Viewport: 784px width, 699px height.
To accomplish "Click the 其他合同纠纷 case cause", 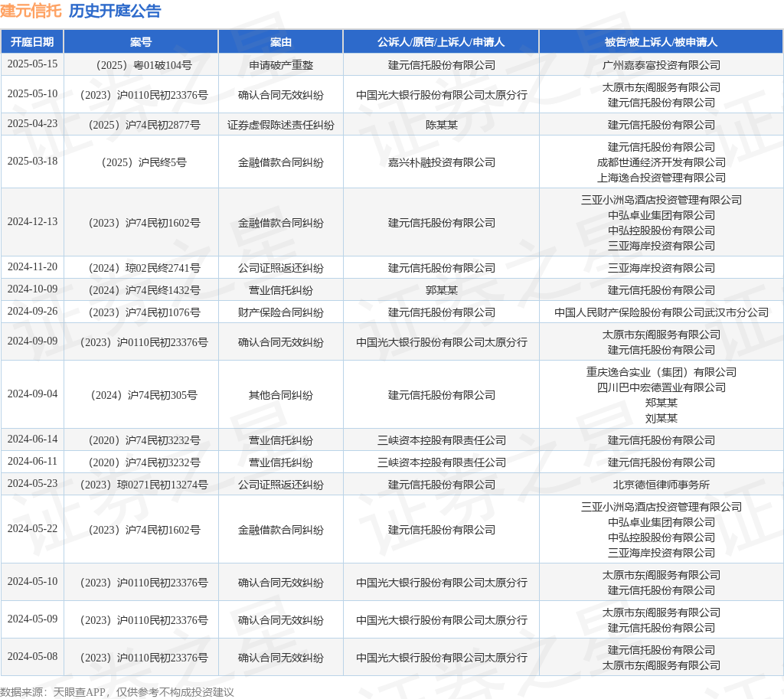I will click(280, 395).
